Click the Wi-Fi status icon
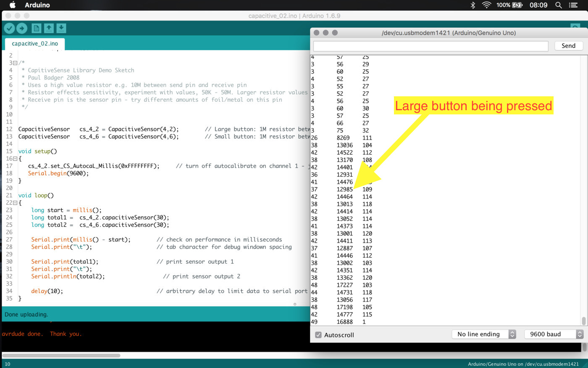The width and height of the screenshot is (588, 368). 486,5
